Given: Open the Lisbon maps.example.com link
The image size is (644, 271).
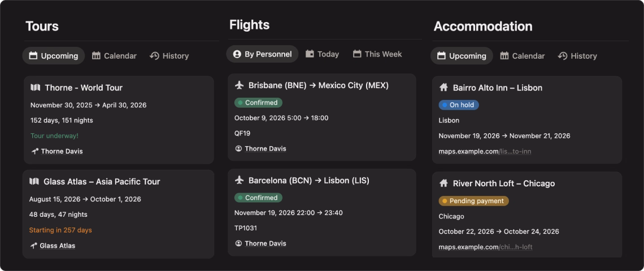Looking at the screenshot, I should click(485, 151).
